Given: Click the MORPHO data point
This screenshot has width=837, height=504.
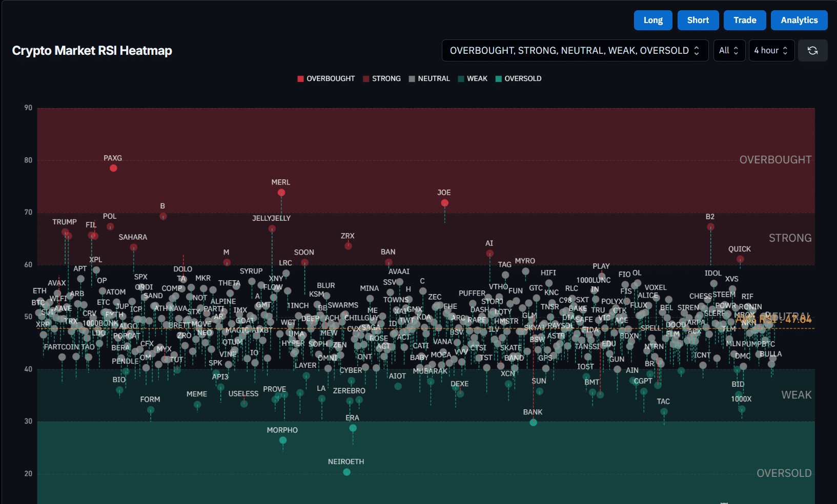Looking at the screenshot, I should [x=283, y=440].
